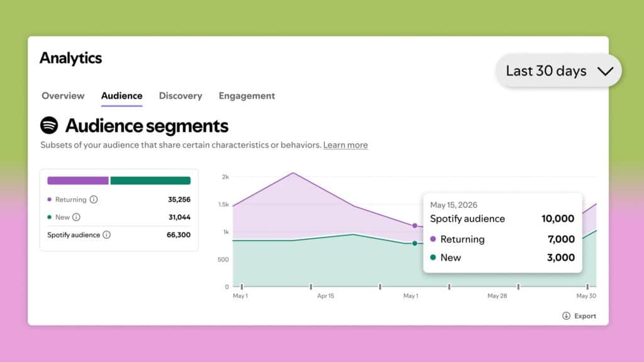
Task: Click the Spotify audience total 66,300
Action: coord(179,235)
